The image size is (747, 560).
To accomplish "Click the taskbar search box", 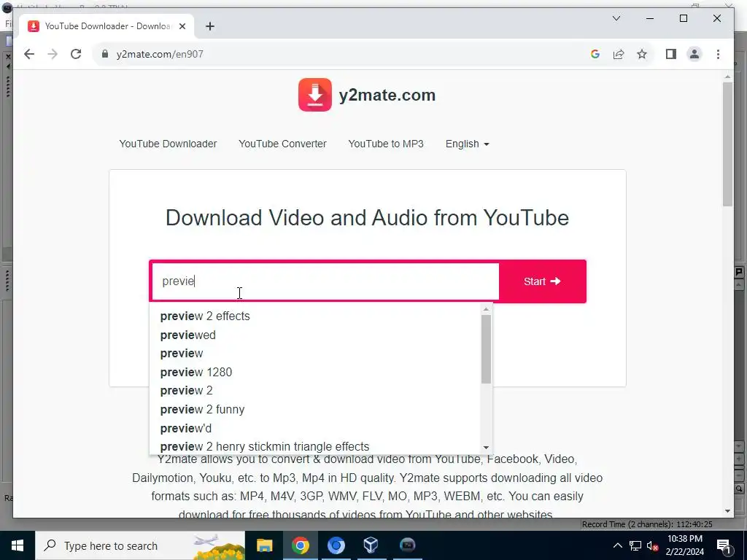I will 140,545.
